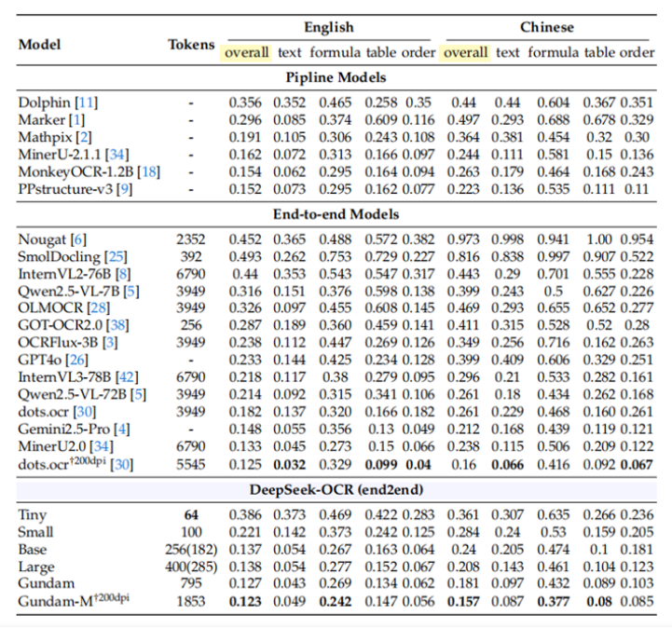Click the Pipline Models section heading
The height and width of the screenshot is (628, 672).
point(336,77)
